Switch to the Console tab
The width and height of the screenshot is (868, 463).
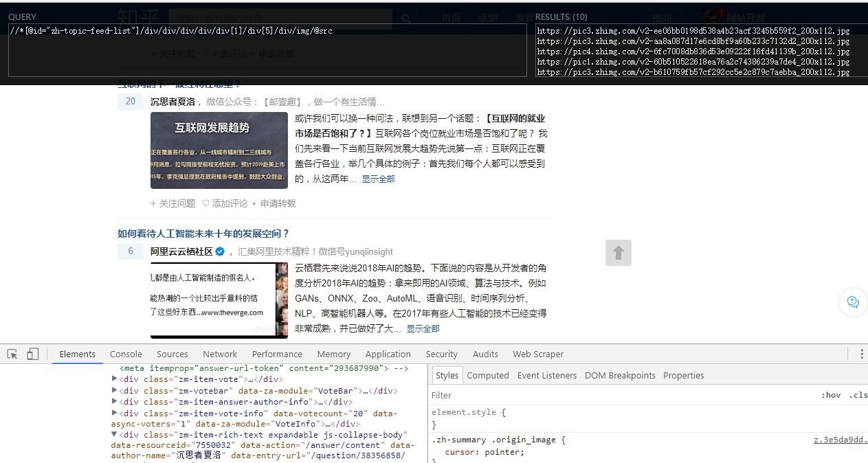click(x=126, y=354)
